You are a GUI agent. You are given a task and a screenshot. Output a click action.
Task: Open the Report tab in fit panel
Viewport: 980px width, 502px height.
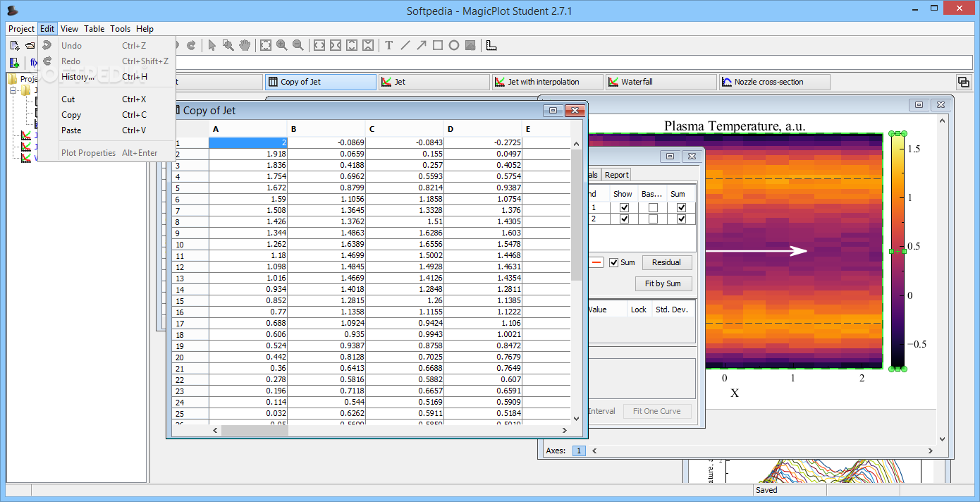(616, 175)
